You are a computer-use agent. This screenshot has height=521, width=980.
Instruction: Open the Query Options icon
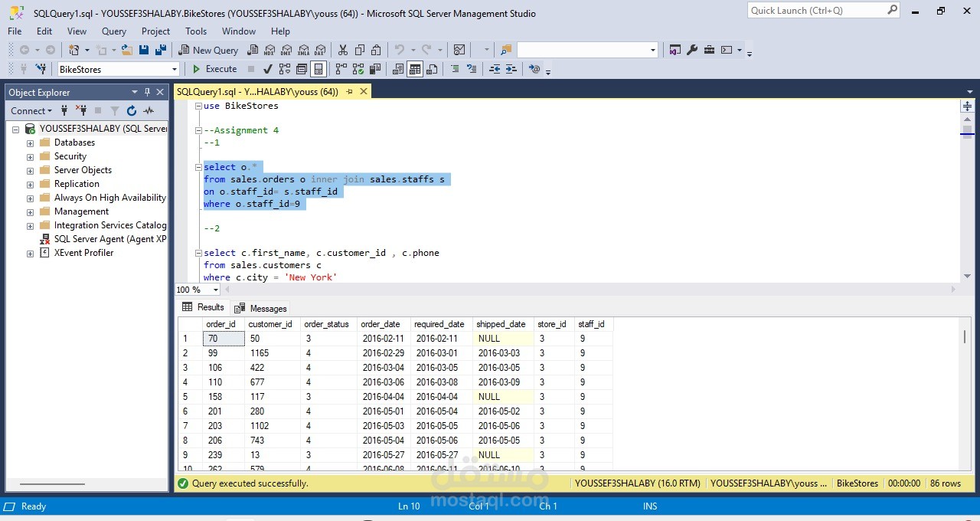(x=302, y=69)
